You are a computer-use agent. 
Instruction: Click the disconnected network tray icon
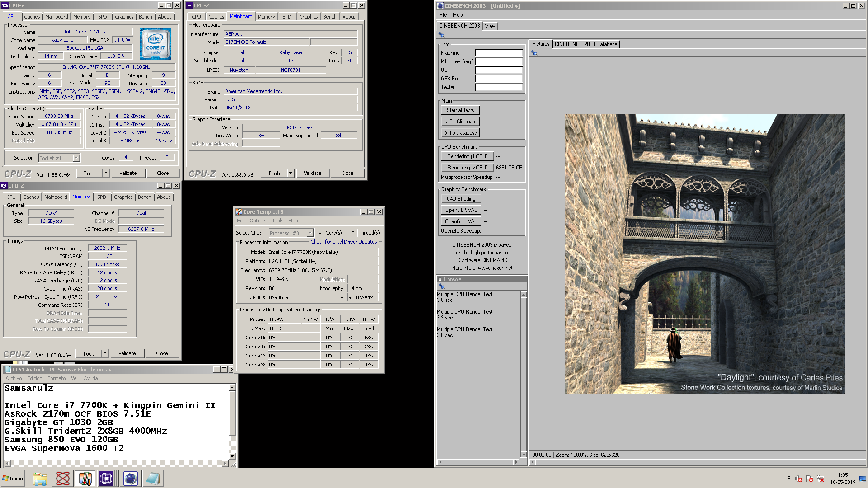tap(821, 479)
